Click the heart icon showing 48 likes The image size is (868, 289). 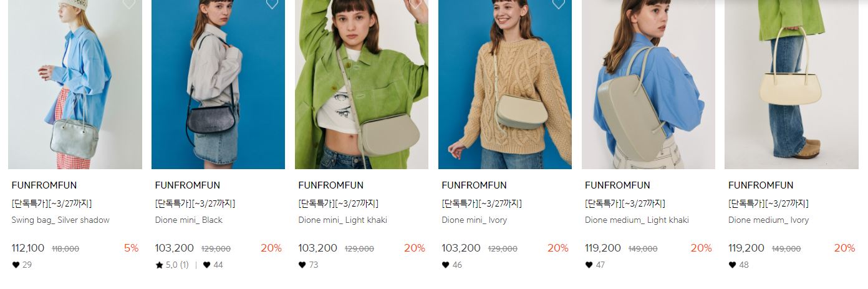tap(732, 265)
